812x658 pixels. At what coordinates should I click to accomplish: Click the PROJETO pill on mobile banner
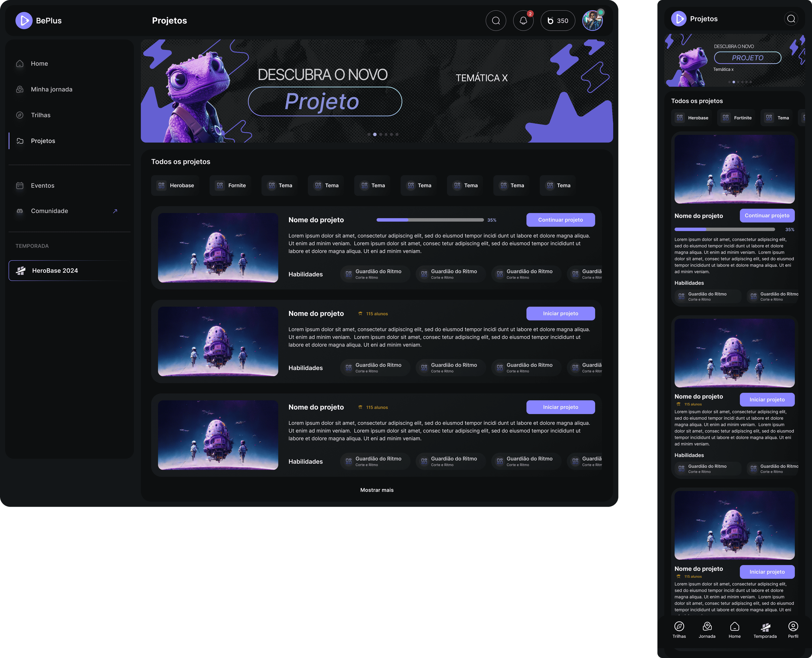(748, 58)
